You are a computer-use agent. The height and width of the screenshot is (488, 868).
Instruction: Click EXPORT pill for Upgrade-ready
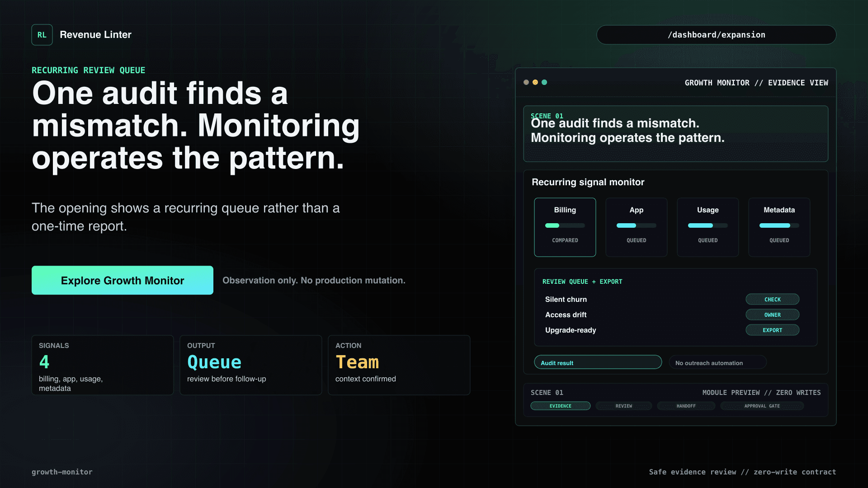click(x=773, y=330)
